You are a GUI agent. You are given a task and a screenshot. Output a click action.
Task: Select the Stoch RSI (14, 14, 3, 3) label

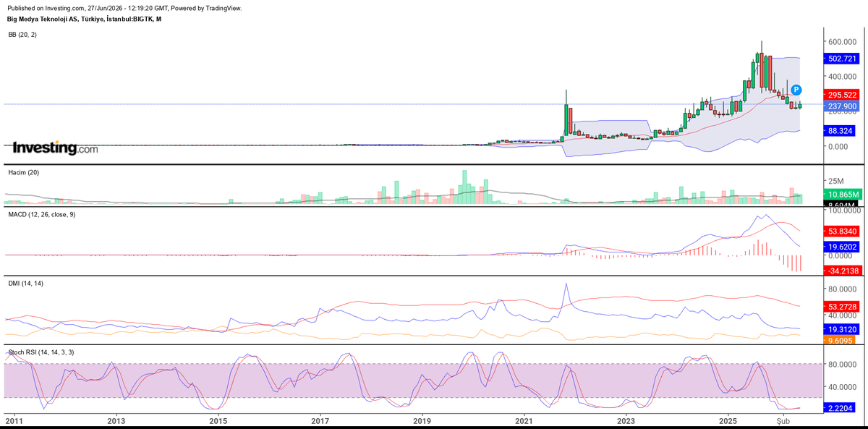coord(41,352)
